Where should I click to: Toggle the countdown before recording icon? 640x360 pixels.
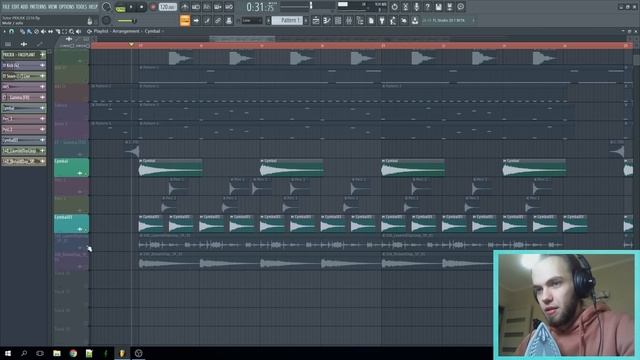point(207,7)
